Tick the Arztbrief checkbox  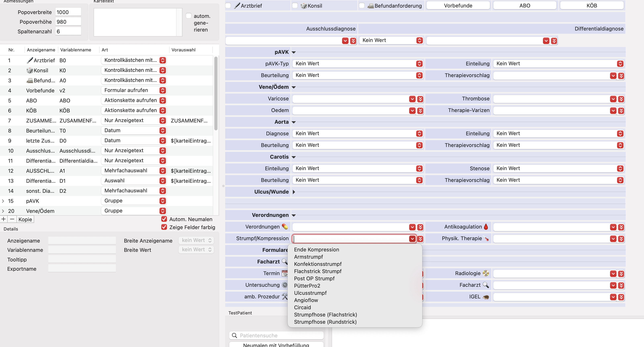click(x=228, y=5)
